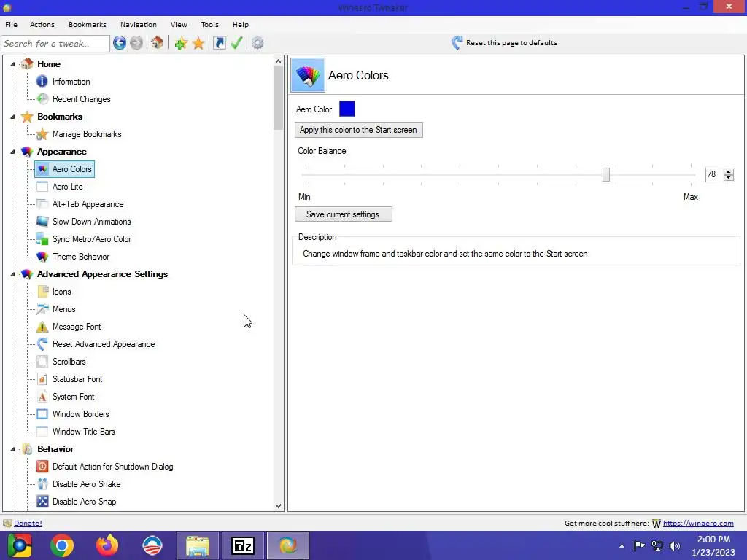This screenshot has height=560, width=747.
Task: Click the Add bookmark star-plus icon
Action: point(181,43)
